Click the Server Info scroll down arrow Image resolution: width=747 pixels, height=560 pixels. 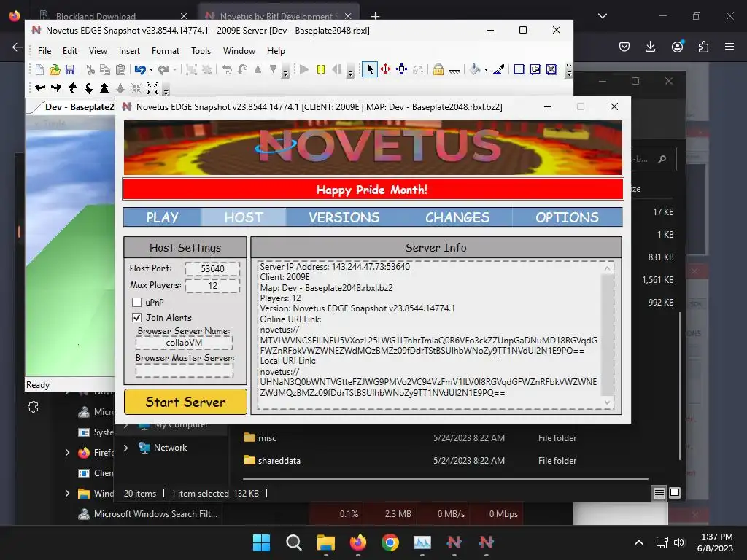coord(607,402)
